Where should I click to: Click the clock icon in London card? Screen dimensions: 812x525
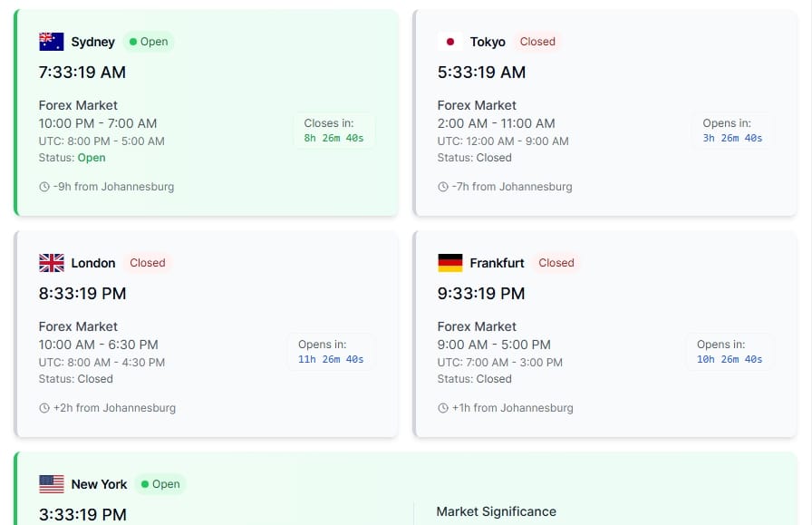(44, 408)
